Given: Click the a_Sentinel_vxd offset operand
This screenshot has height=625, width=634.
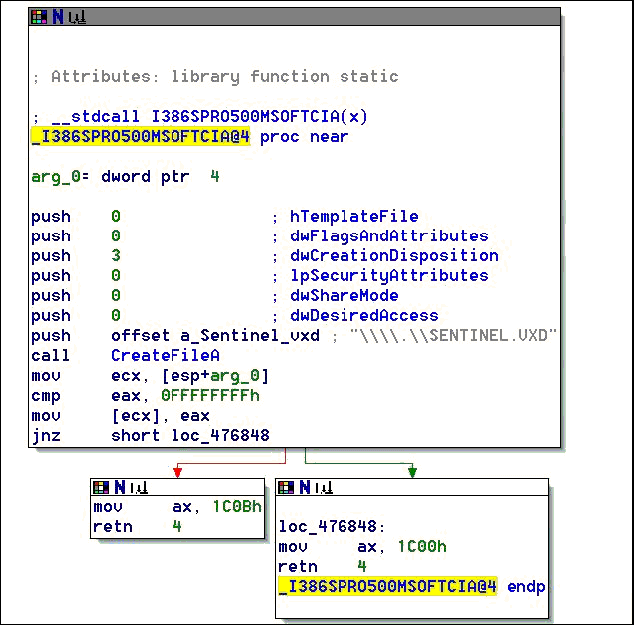Looking at the screenshot, I should 215,335.
